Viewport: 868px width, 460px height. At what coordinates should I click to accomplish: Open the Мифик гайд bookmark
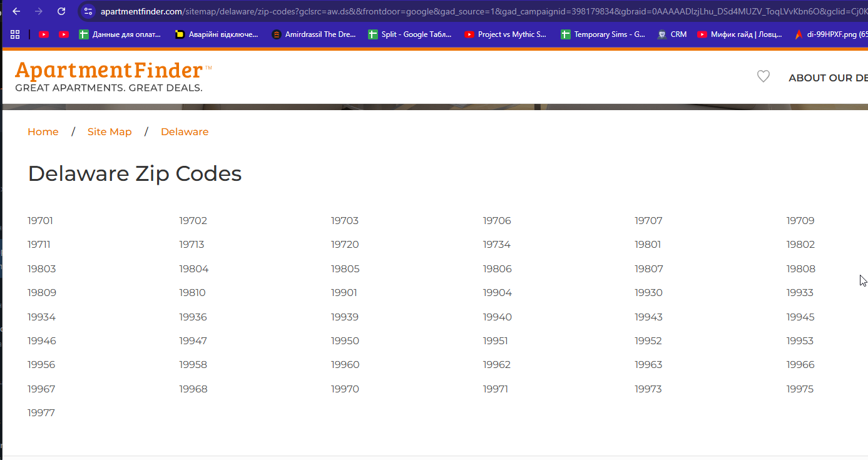click(740, 34)
